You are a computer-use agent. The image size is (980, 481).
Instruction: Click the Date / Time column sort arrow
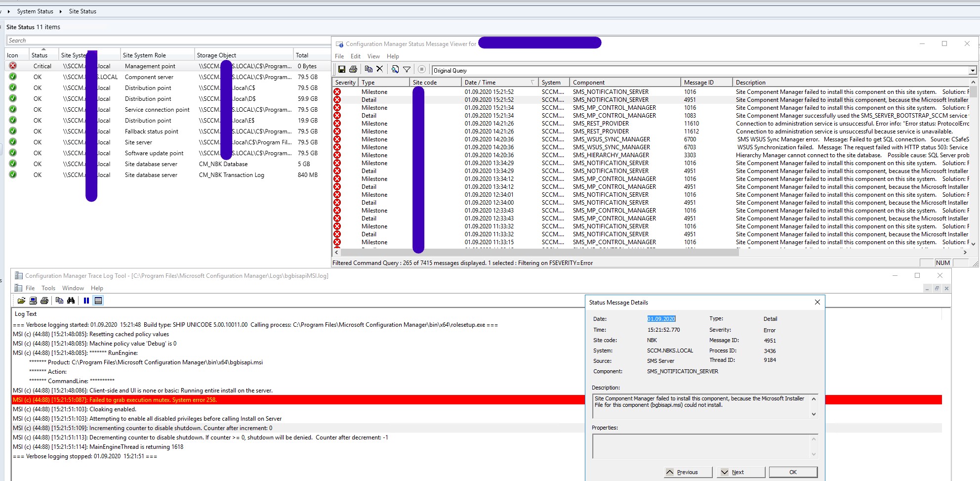pos(532,82)
